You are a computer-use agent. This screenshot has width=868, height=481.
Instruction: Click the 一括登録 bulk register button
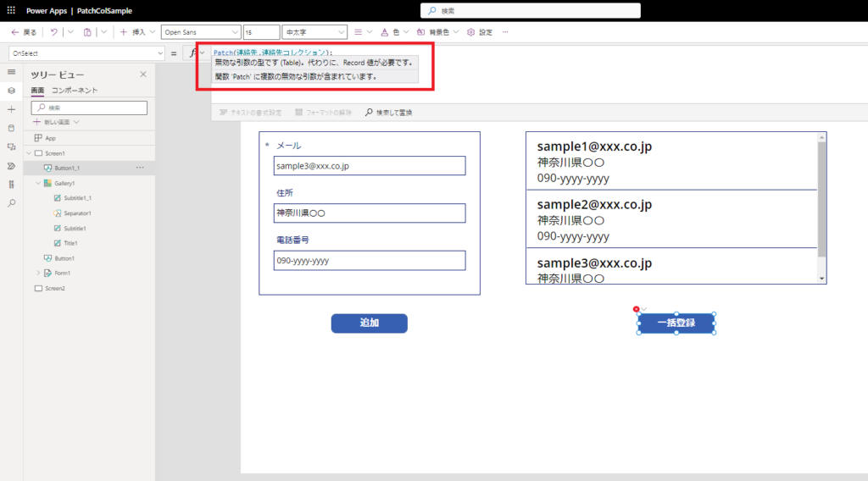[676, 323]
